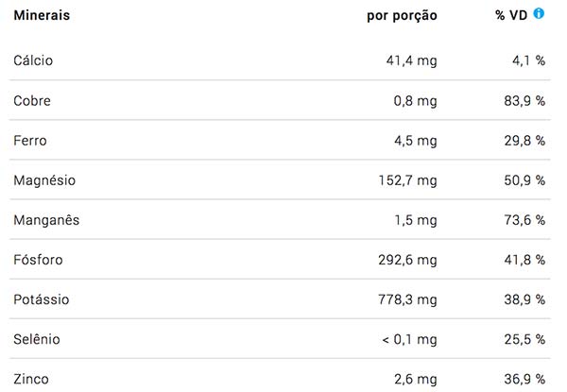
Task: Click the blue info icon beside % VD
Action: tap(539, 14)
